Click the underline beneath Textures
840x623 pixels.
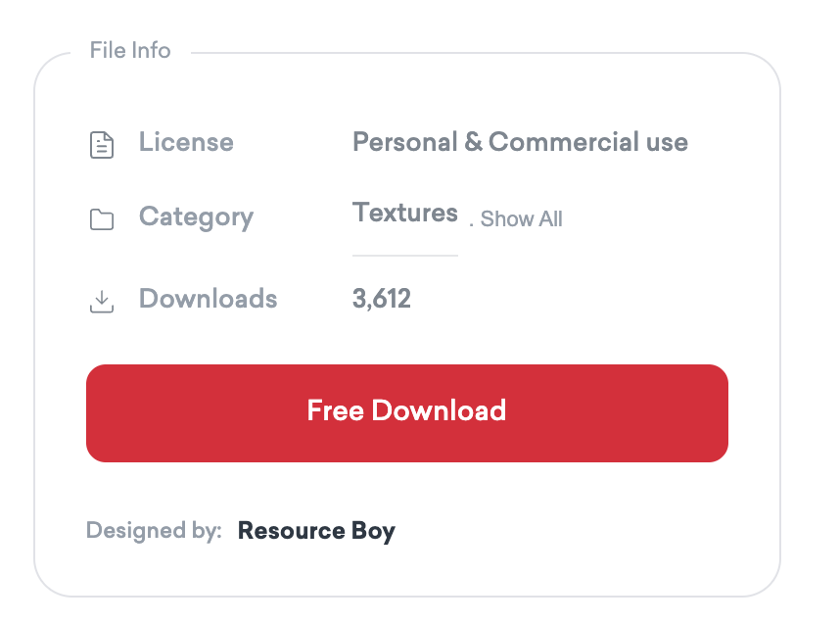404,255
